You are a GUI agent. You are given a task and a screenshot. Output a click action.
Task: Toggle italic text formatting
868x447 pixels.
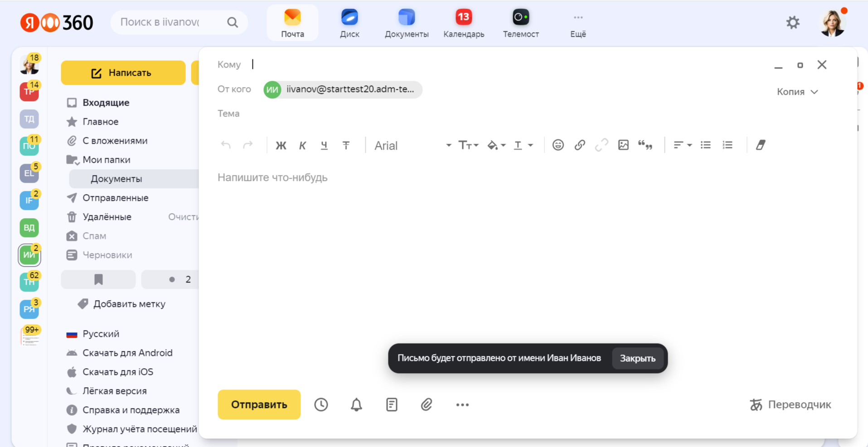coord(302,146)
